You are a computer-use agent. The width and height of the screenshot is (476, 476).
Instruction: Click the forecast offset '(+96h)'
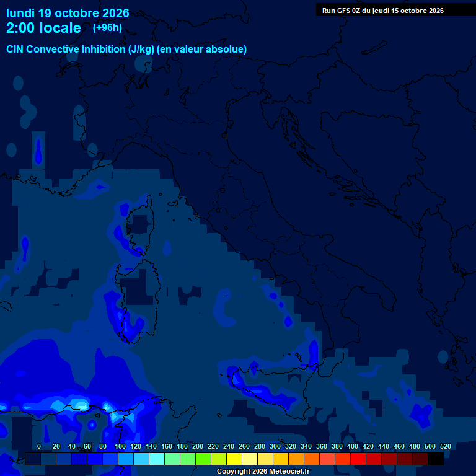point(107,28)
